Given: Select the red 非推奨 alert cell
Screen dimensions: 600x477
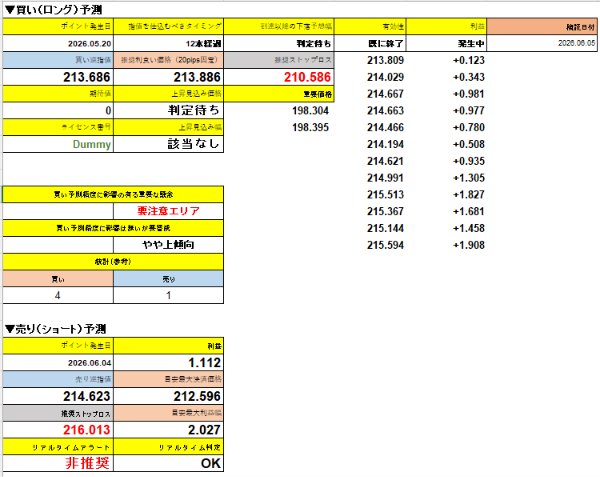Looking at the screenshot, I should [58, 463].
